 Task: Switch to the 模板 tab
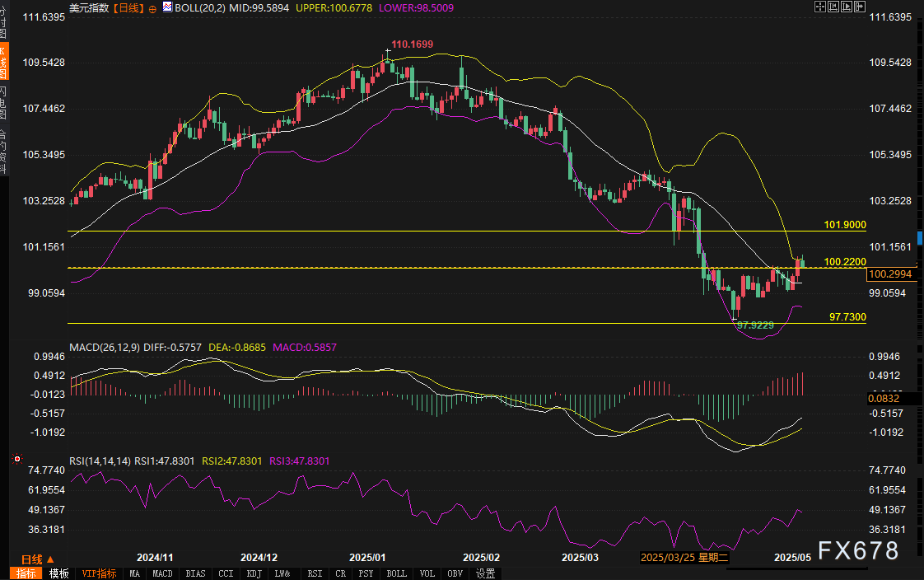click(58, 573)
